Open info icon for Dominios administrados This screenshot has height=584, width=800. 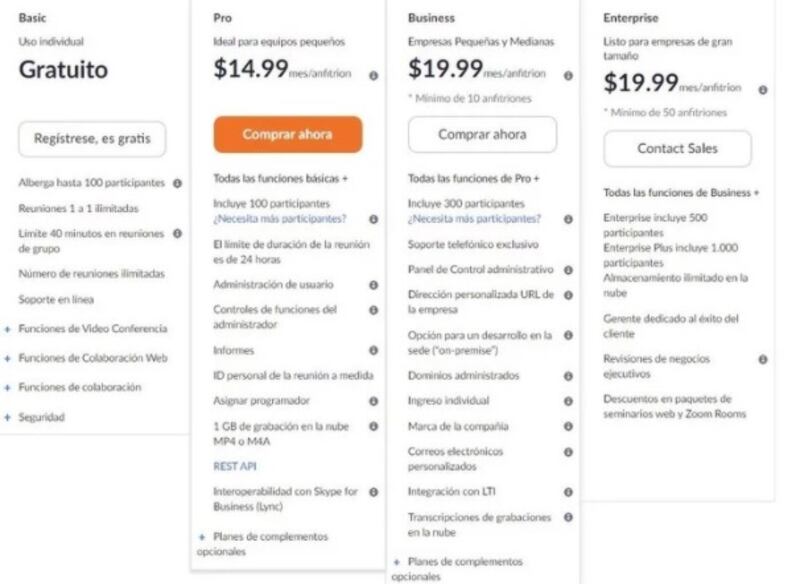(x=568, y=376)
